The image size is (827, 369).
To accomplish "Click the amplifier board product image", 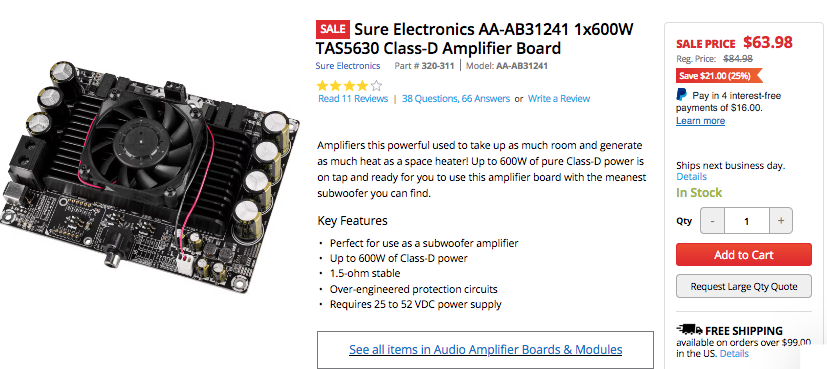I will [x=150, y=177].
